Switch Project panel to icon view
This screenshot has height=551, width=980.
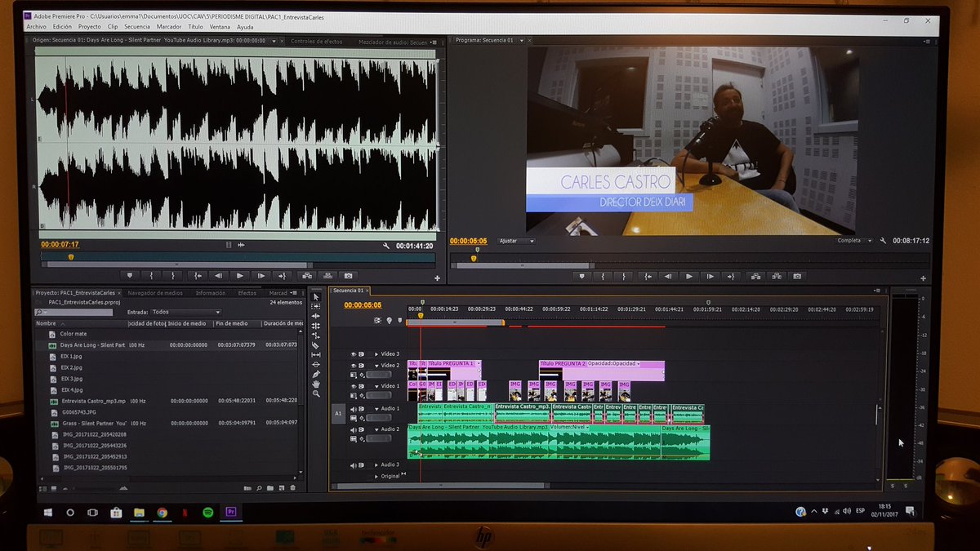[x=54, y=488]
